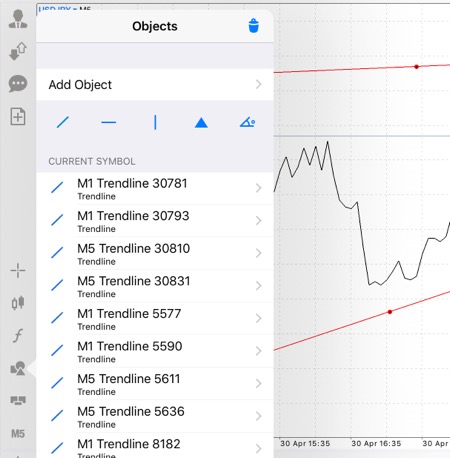The height and width of the screenshot is (458, 450).
Task: Select the shapes drawing tool icon
Action: coord(248,122)
